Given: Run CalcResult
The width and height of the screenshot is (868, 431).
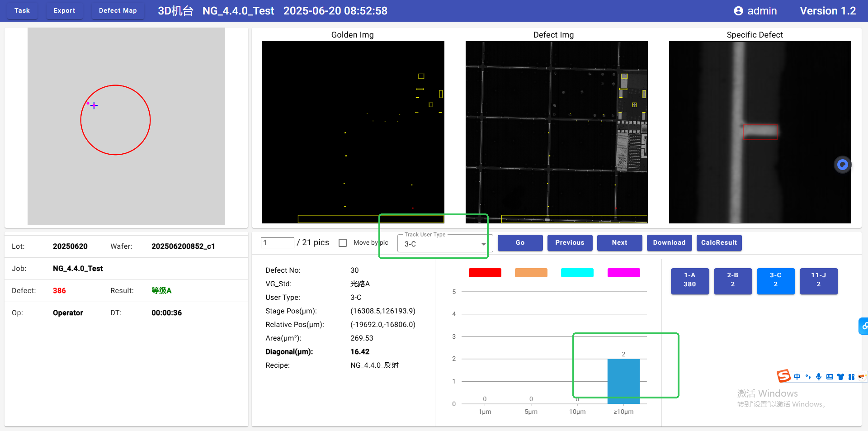Looking at the screenshot, I should tap(719, 242).
